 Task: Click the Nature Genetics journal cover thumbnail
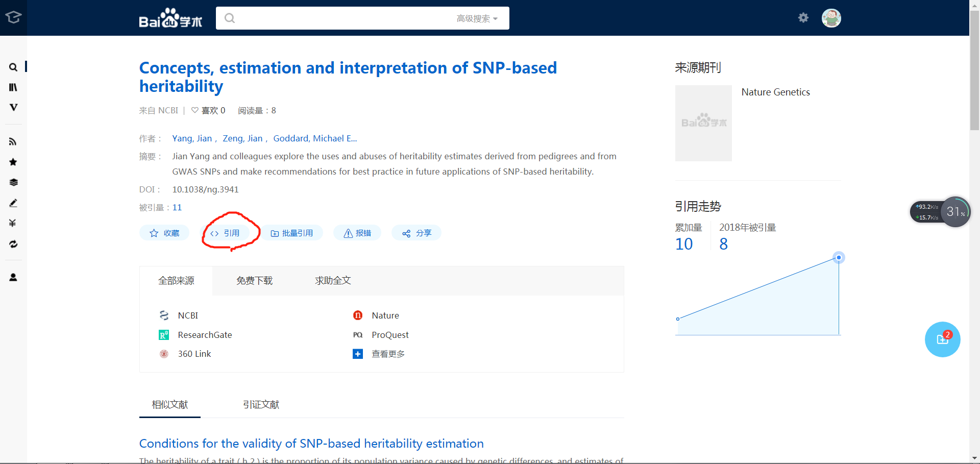pos(703,123)
